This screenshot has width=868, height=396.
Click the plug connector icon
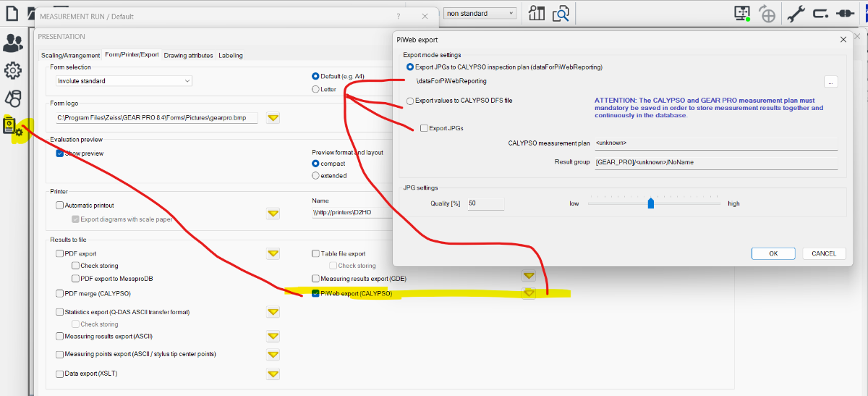click(845, 13)
